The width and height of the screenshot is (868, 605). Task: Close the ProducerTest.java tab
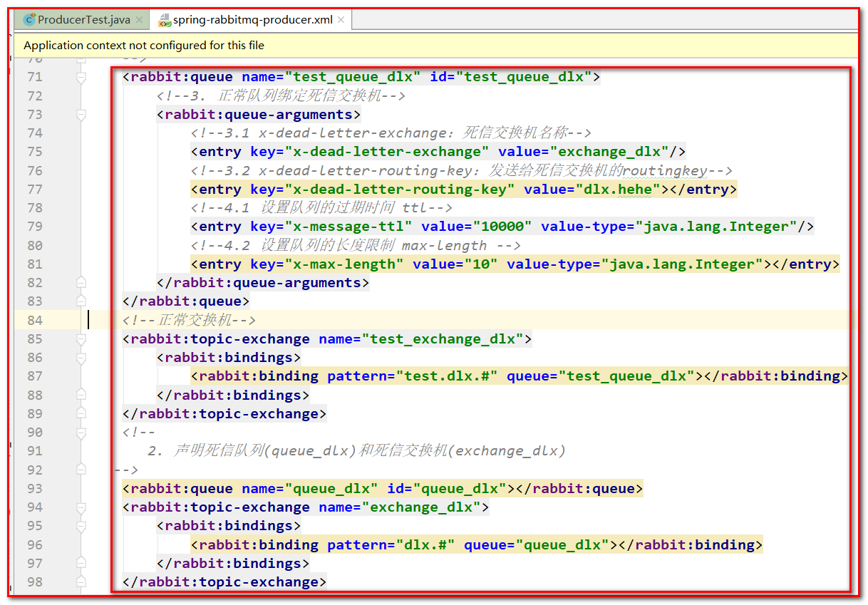[138, 20]
